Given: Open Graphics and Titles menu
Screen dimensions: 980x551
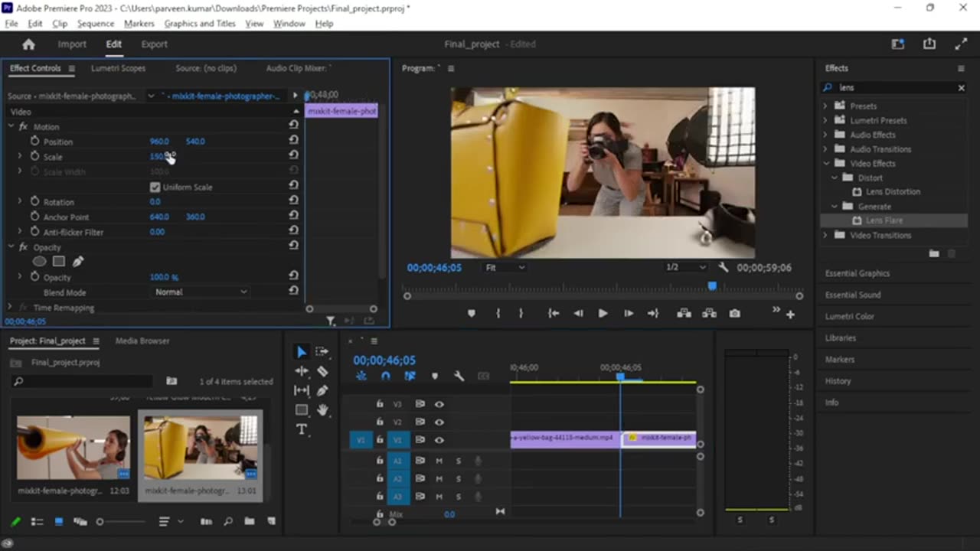Looking at the screenshot, I should (200, 24).
